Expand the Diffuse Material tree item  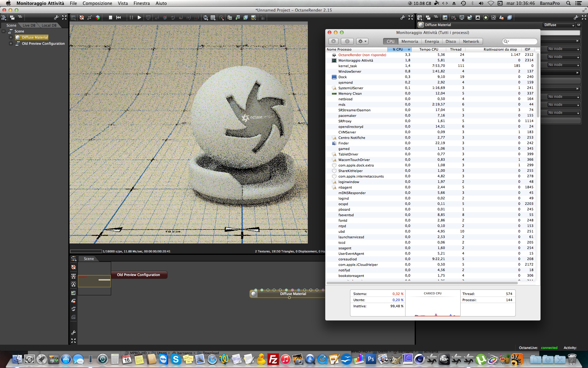(11, 37)
